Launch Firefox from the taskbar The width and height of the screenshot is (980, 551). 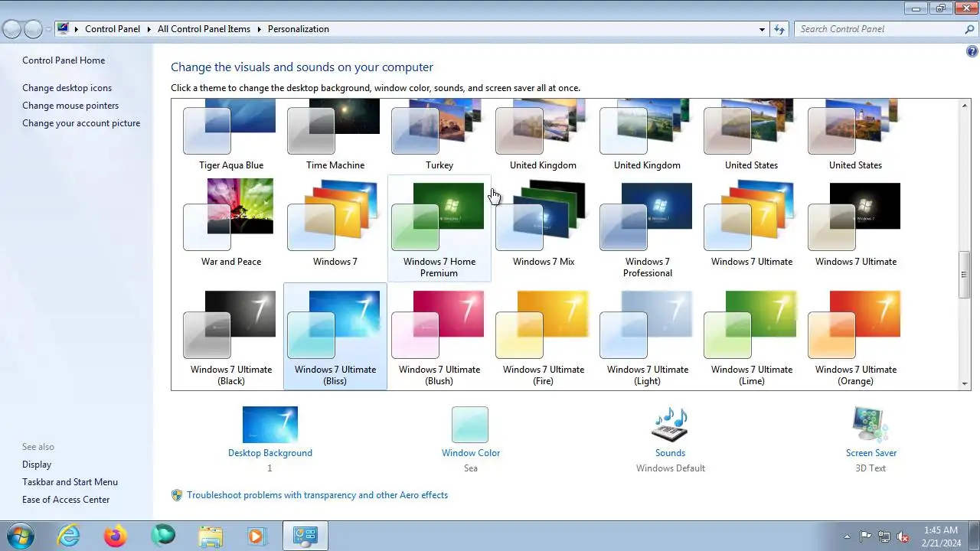point(116,536)
